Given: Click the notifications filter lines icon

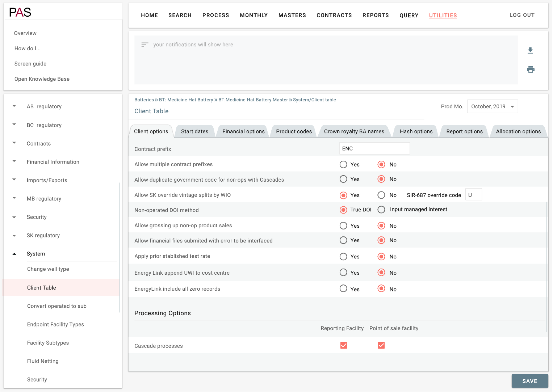Looking at the screenshot, I should click(x=144, y=45).
